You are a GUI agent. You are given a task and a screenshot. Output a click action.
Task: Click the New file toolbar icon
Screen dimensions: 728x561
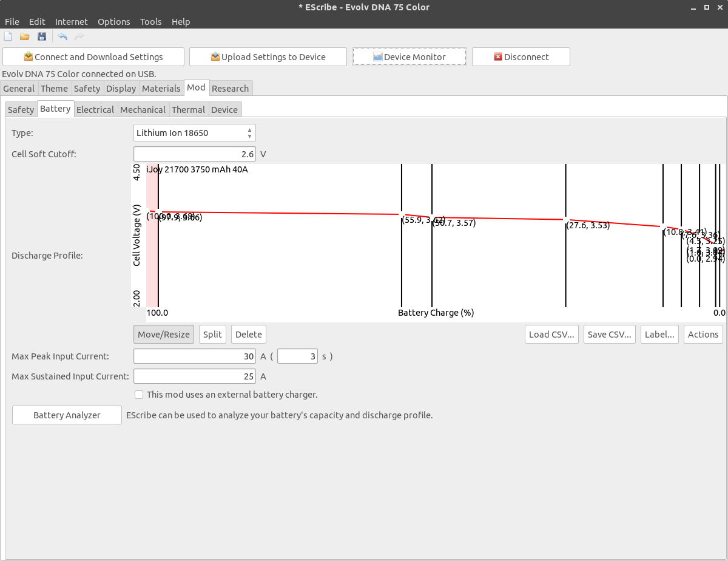8,37
